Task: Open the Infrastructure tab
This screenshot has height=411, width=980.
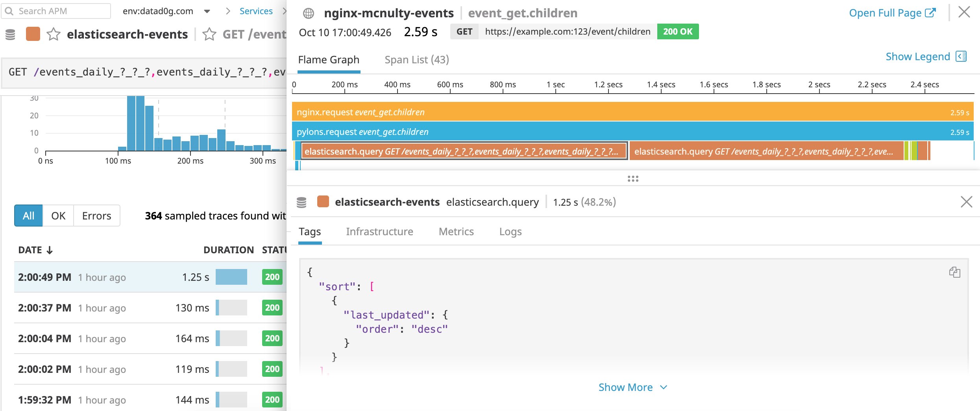Action: pos(379,232)
